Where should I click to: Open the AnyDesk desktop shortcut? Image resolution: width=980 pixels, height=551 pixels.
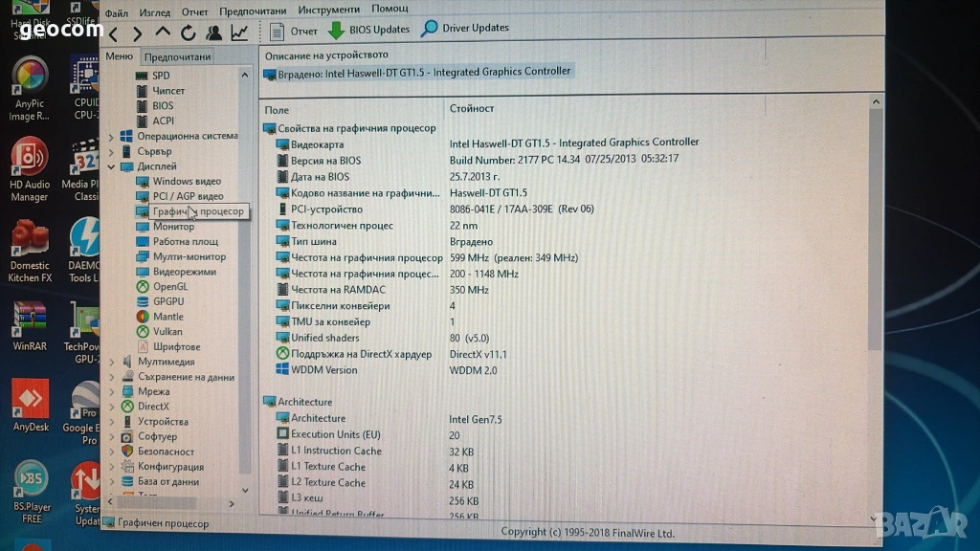coord(30,405)
